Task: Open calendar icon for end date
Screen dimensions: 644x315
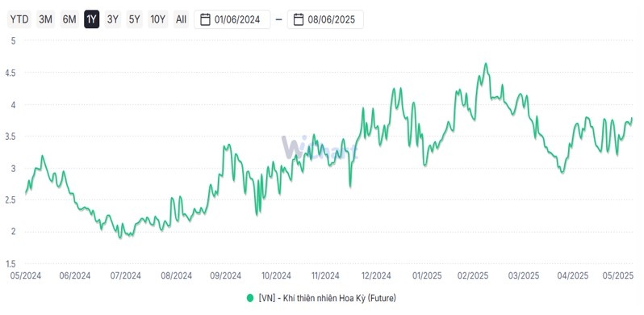Action: pyautogui.click(x=299, y=19)
